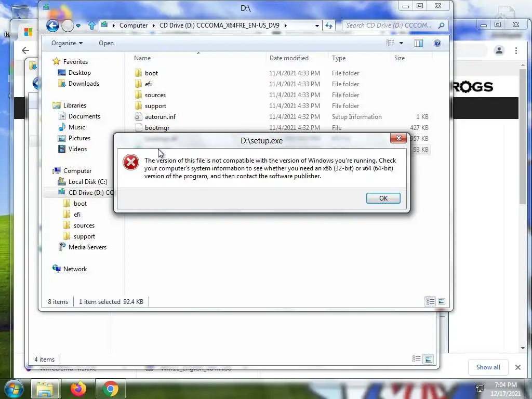The height and width of the screenshot is (399, 532).
Task: Select the autorun.inf file
Action: point(160,117)
